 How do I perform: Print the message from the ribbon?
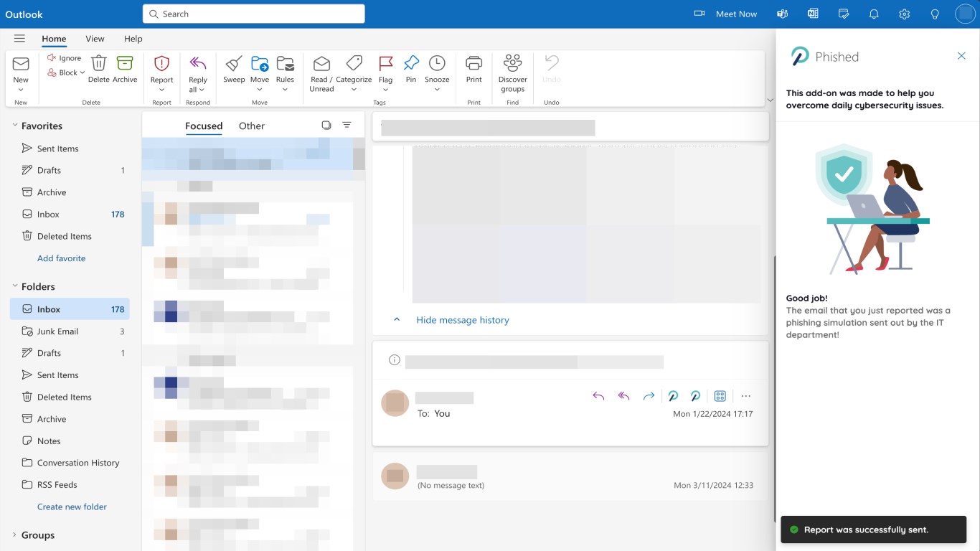point(474,69)
